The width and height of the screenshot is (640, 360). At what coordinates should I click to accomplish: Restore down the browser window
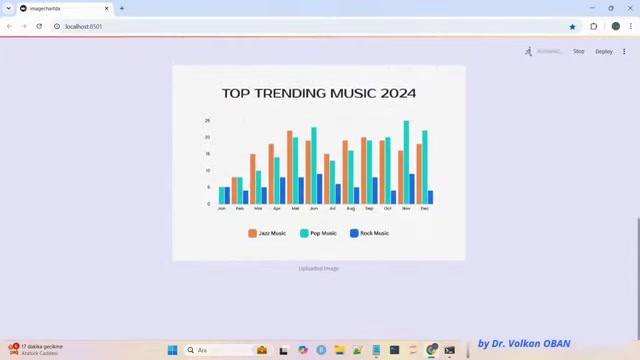(x=611, y=8)
